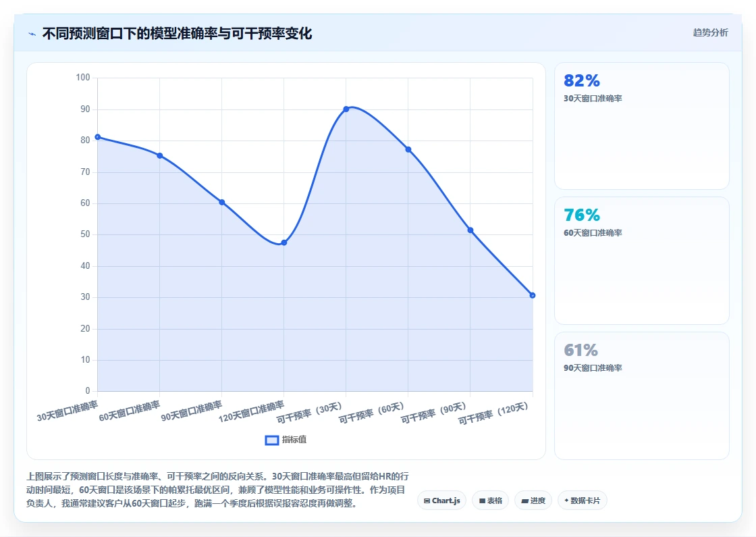Click the 指标值 legend label
Image resolution: width=756 pixels, height=537 pixels.
(x=294, y=440)
